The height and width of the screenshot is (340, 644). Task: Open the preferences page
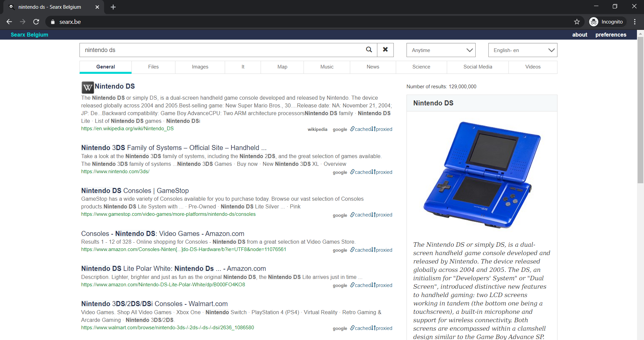611,35
